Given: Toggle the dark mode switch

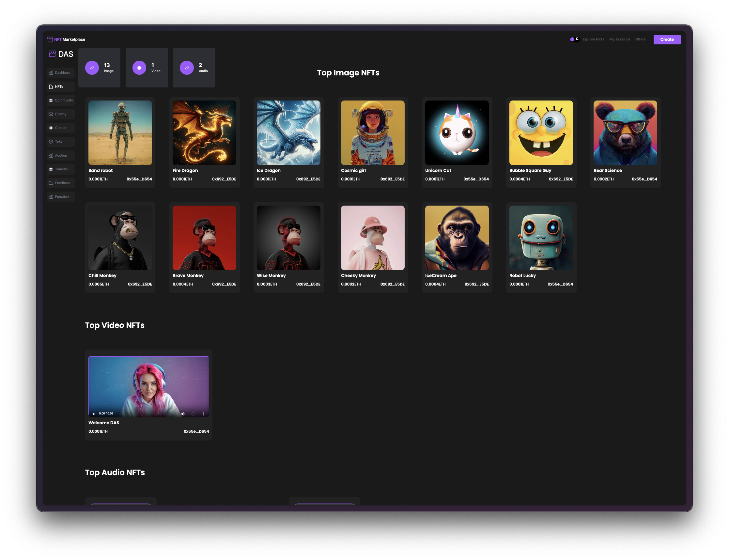Looking at the screenshot, I should pos(574,39).
